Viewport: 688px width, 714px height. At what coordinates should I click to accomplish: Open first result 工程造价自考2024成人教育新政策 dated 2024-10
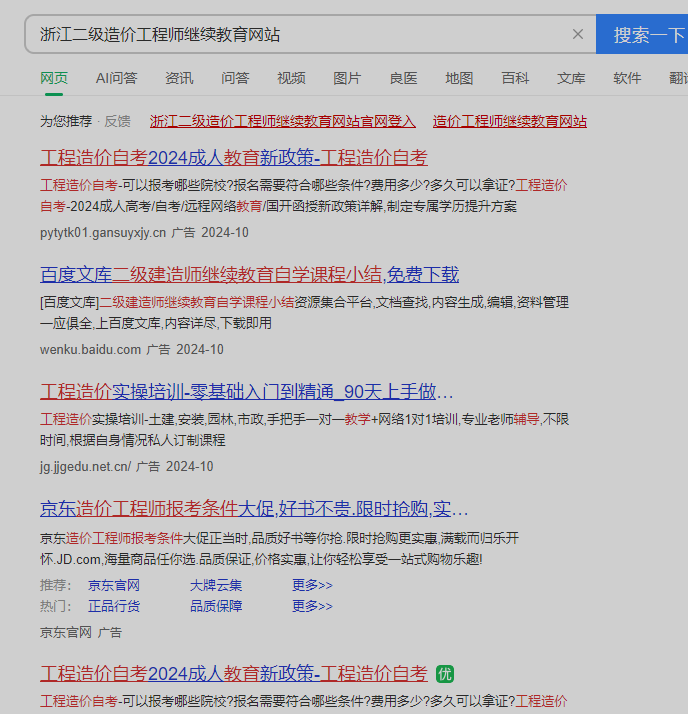point(234,158)
